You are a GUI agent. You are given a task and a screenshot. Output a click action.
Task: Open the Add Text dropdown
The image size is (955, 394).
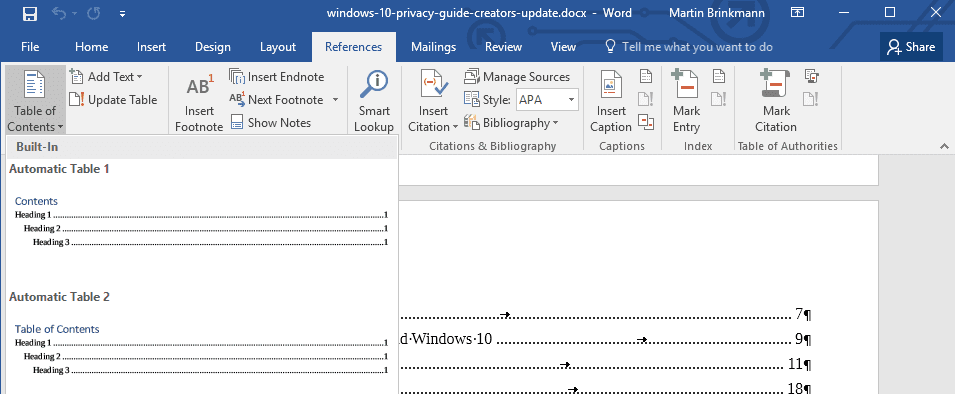(107, 77)
